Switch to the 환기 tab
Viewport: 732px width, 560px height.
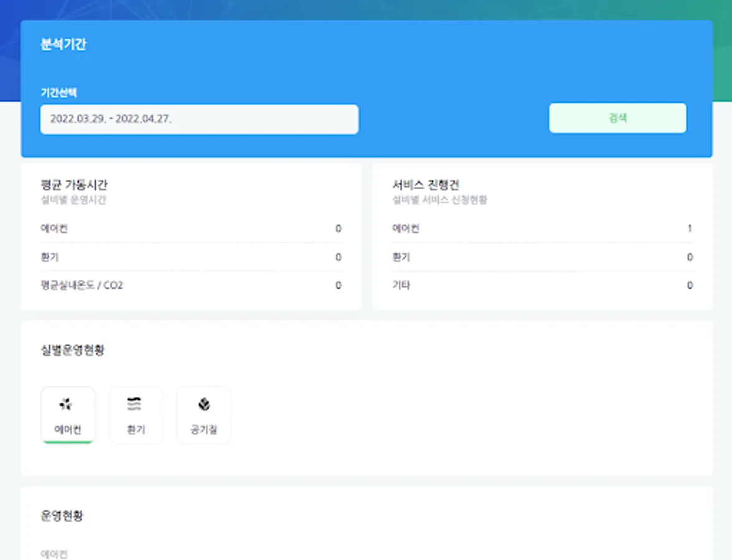[136, 414]
